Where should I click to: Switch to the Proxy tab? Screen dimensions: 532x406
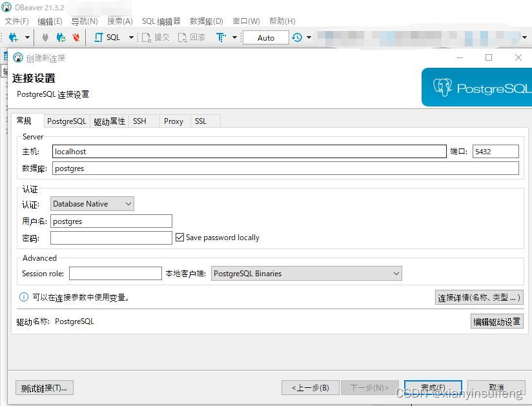[x=174, y=121]
